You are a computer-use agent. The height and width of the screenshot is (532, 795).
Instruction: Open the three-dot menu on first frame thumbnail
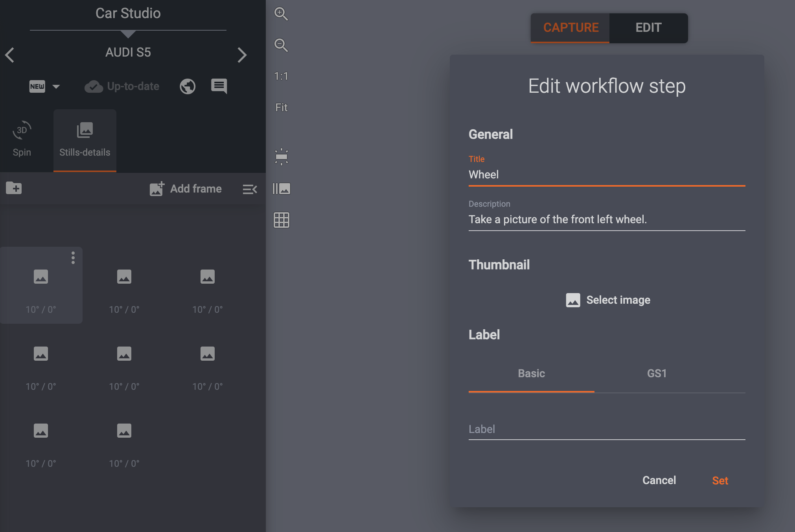pyautogui.click(x=73, y=258)
